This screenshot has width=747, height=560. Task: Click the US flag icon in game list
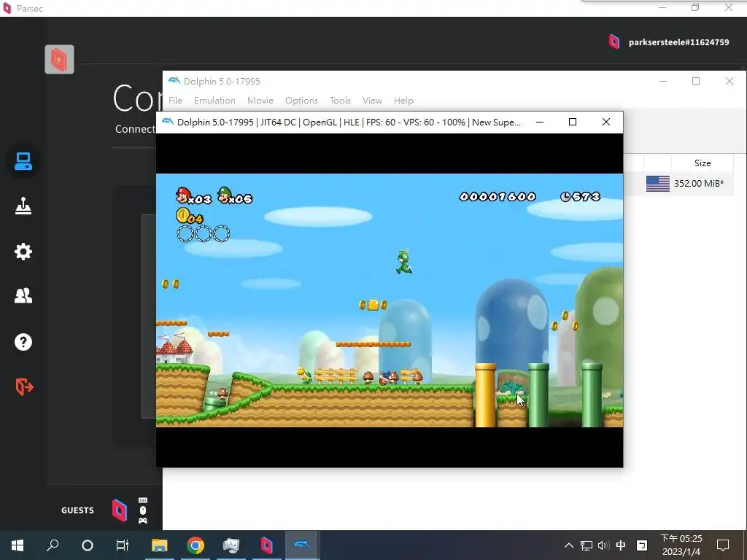(x=658, y=183)
